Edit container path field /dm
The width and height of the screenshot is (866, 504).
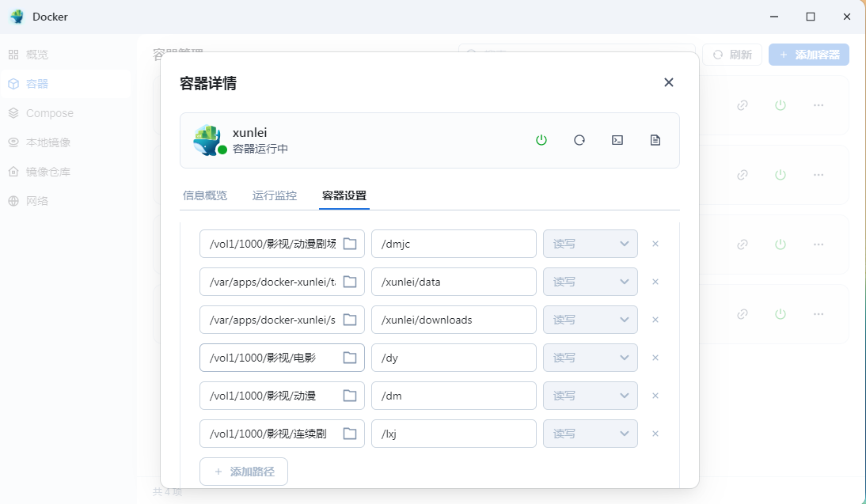[x=454, y=396]
